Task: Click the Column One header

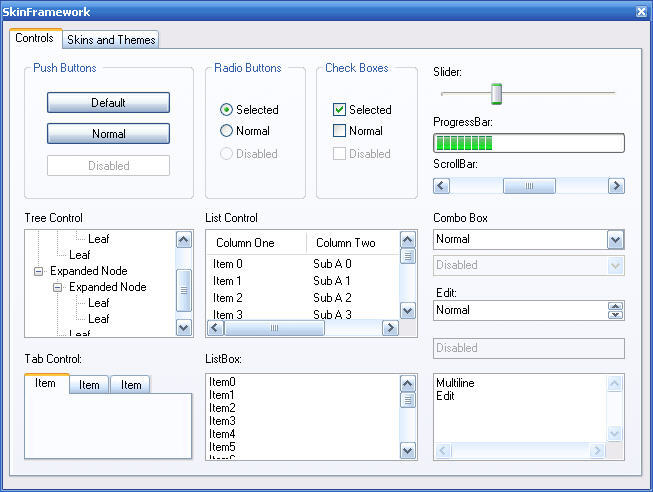Action: (257, 243)
